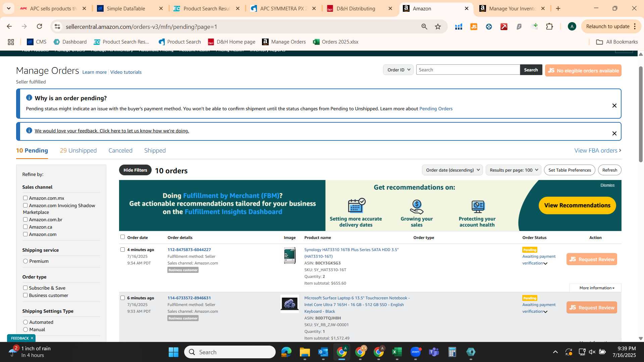Open site information icon in the address bar
The height and width of the screenshot is (362, 644).
[57, 26]
